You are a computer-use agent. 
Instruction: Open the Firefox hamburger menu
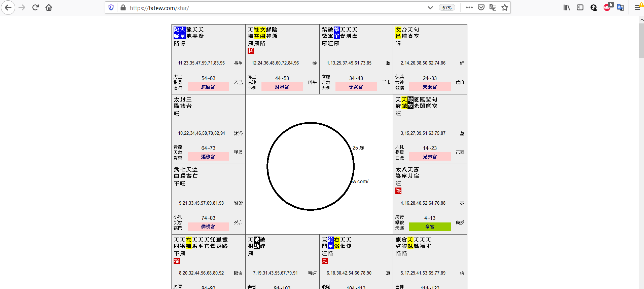click(x=637, y=7)
